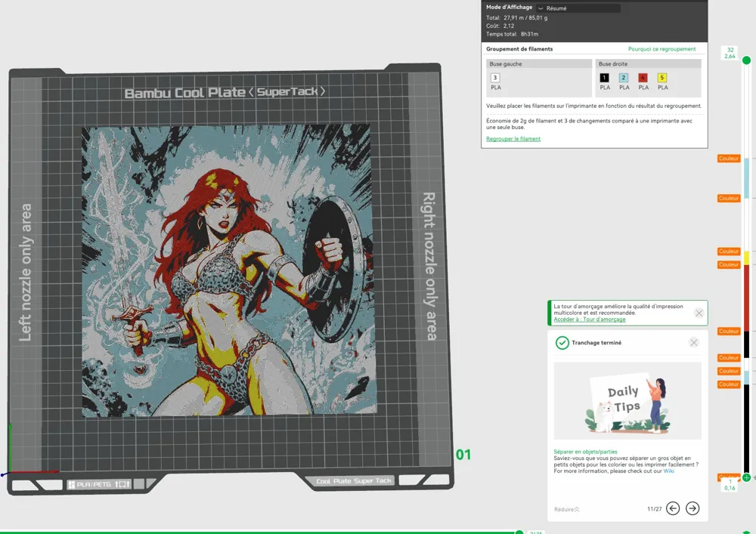Click the 11/27 tip counter
Viewport: 756px width, 534px height.
coord(654,509)
